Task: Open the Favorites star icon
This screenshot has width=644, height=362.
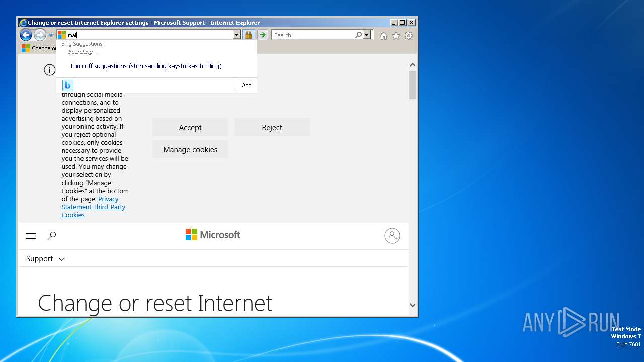Action: [396, 36]
